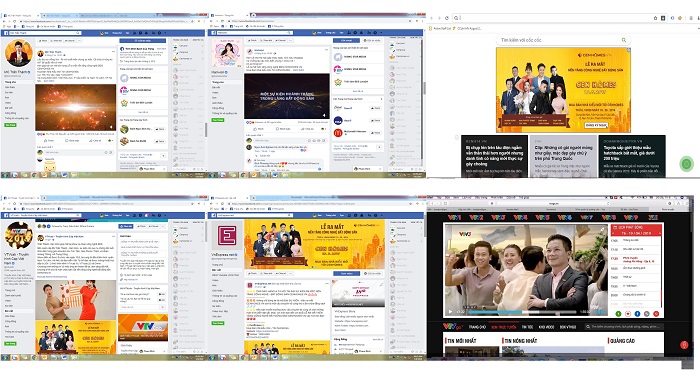Click bookmark star in Cốc Cốc address bar
700x374 pixels.
(655, 18)
